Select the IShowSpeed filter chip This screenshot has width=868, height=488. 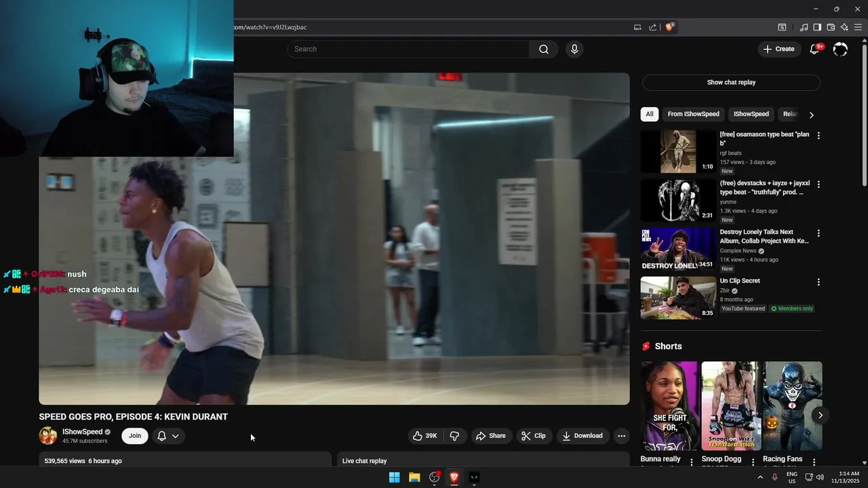coord(751,114)
